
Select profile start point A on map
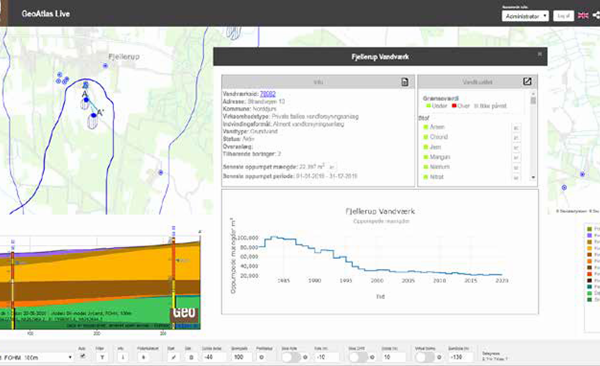click(86, 100)
